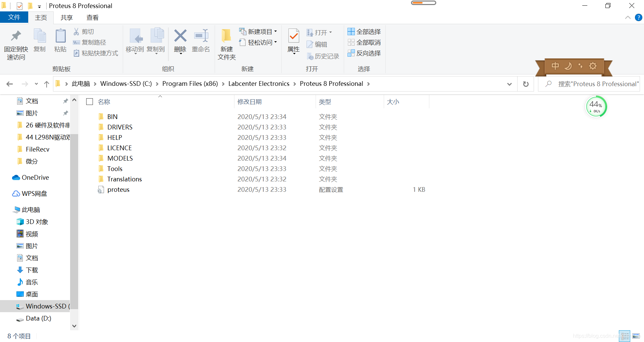Switch to the 主页 (Home) tab
Image resolution: width=644 pixels, height=342 pixels.
pos(41,18)
